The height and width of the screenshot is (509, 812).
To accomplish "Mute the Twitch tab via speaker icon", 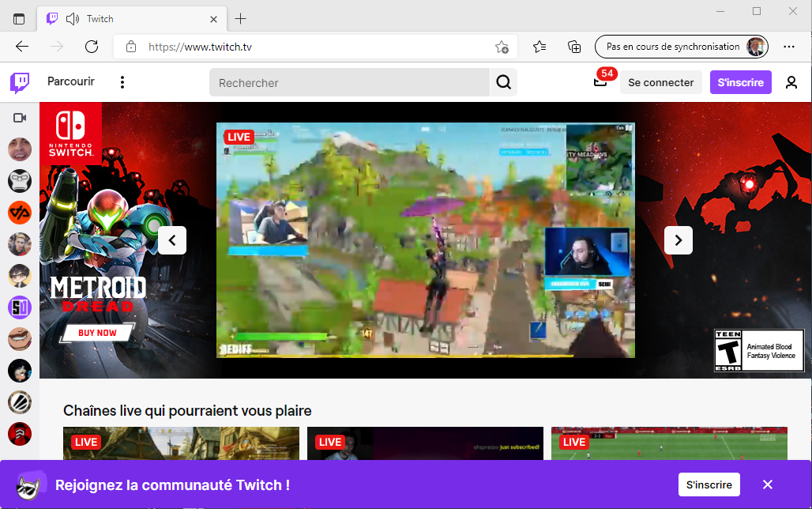I will tap(73, 19).
